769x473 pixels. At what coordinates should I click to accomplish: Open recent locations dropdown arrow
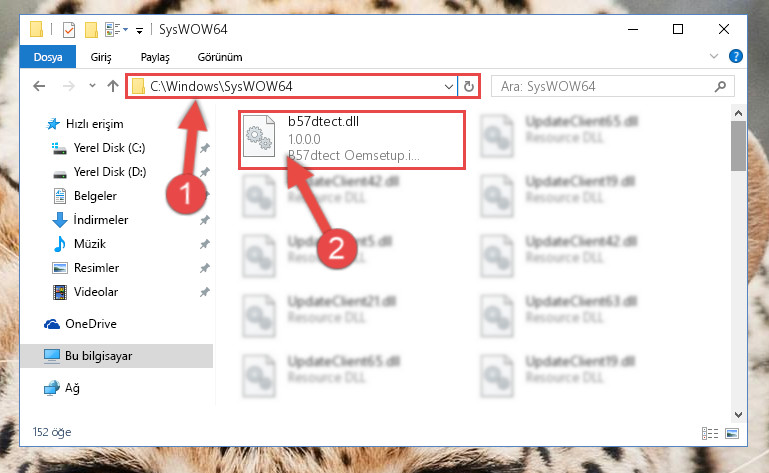(x=92, y=86)
